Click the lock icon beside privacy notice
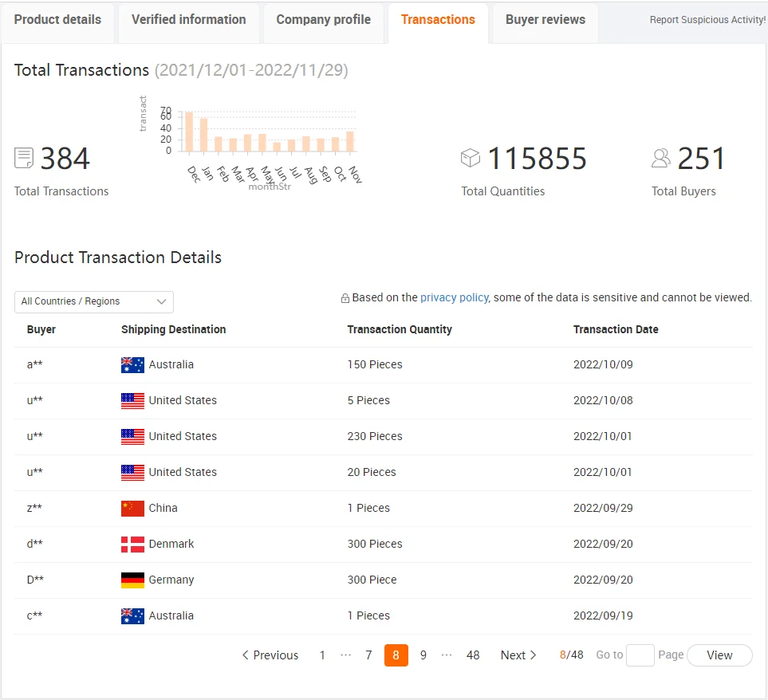Viewport: 768px width, 700px height. pyautogui.click(x=345, y=298)
